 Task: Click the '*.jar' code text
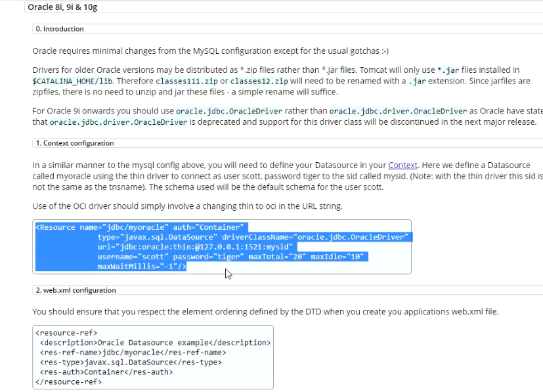[448, 70]
